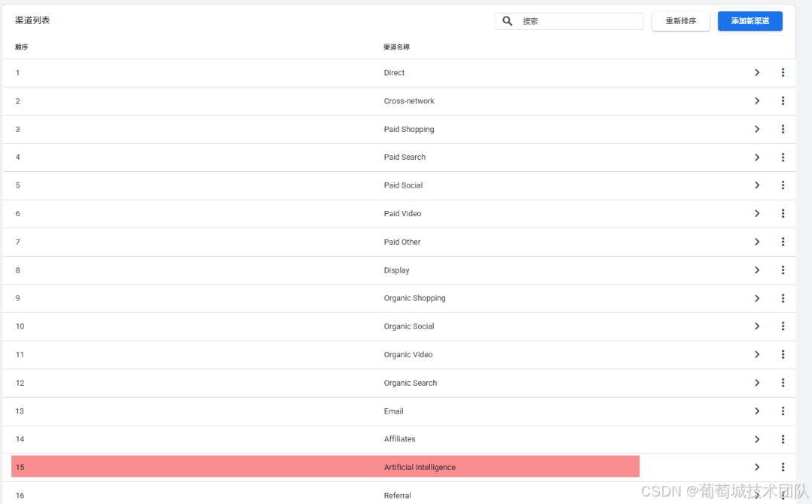Click the 添加新渠道 add channel button
Screen dimensions: 812x504
(750, 21)
